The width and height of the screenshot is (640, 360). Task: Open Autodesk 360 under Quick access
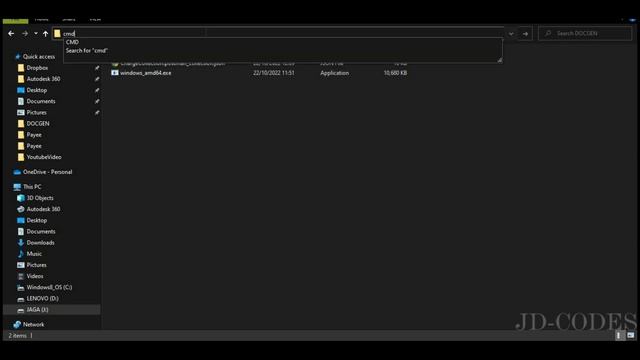(43, 79)
